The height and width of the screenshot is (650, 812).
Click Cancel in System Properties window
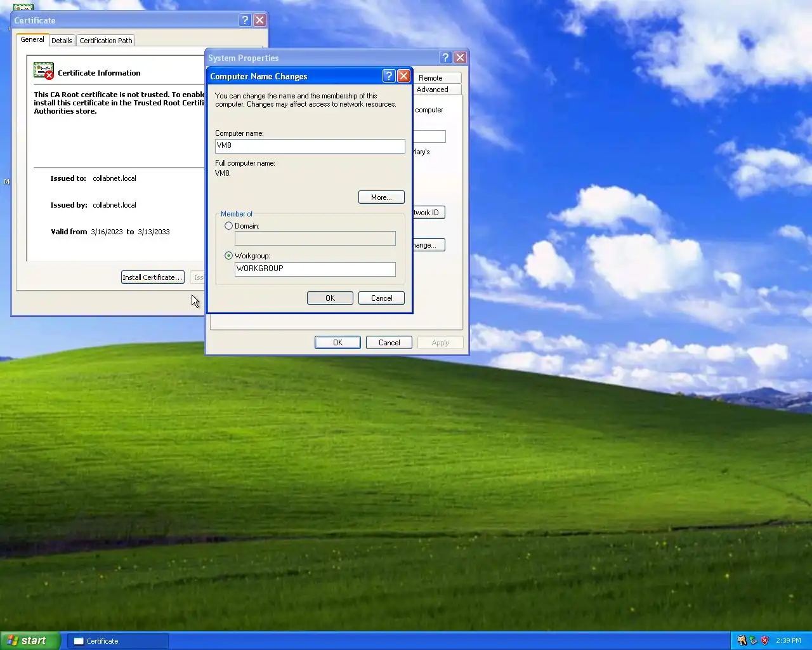389,343
